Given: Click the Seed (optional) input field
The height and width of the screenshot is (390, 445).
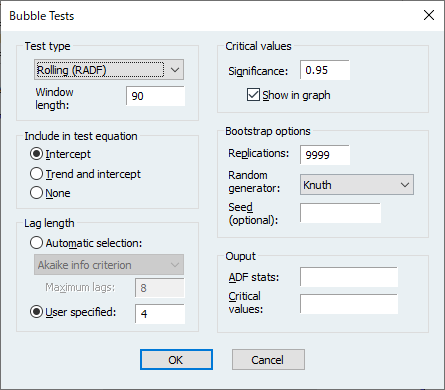Looking at the screenshot, I should coord(340,213).
